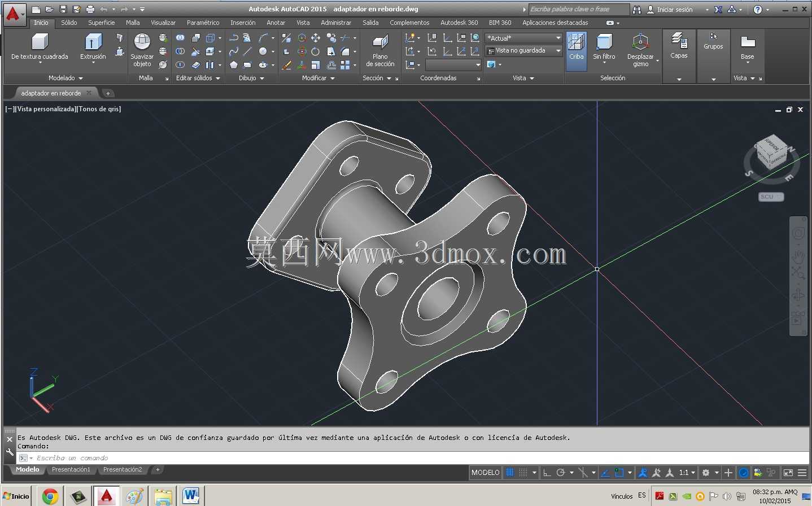Click the solid subtract icon in Editar sólidos
This screenshot has width=812, height=506.
[x=180, y=51]
